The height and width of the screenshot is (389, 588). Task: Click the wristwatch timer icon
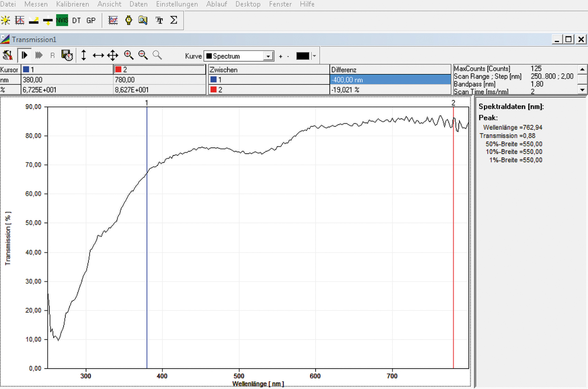(x=129, y=20)
